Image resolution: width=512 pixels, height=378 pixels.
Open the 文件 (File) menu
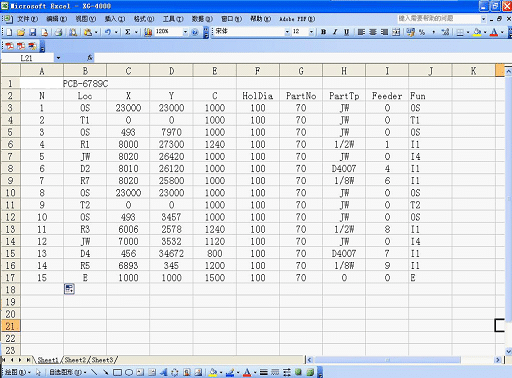click(x=27, y=19)
